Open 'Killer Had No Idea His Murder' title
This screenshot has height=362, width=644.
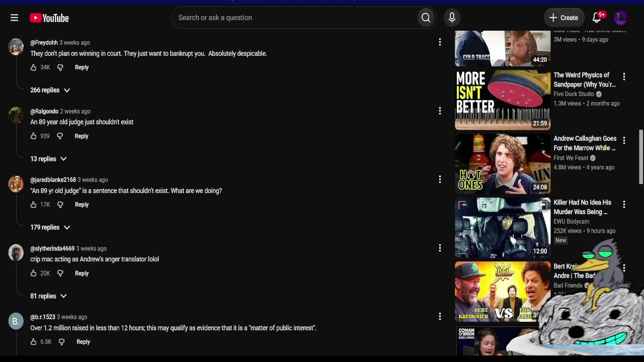583,207
